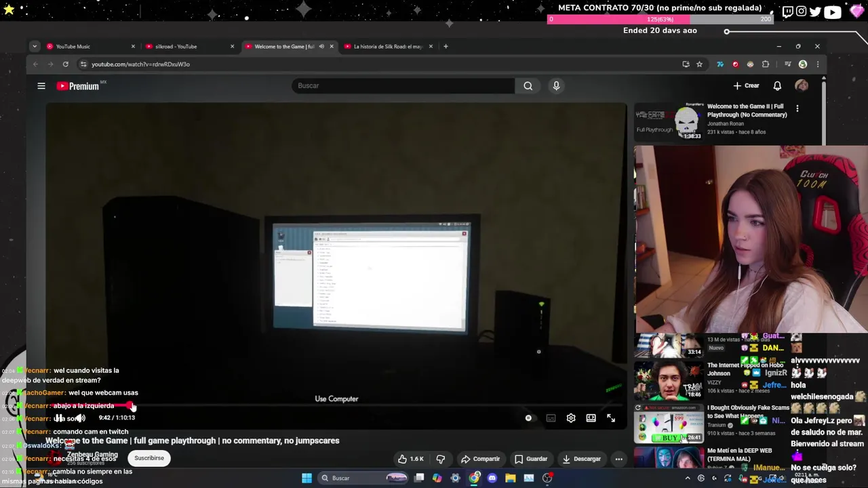Open Chrome three-dot menu
This screenshot has width=868, height=488.
pyautogui.click(x=818, y=64)
